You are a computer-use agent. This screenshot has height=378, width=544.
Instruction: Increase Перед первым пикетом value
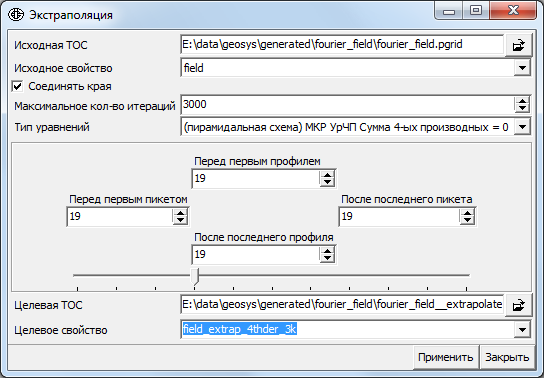tap(180, 213)
